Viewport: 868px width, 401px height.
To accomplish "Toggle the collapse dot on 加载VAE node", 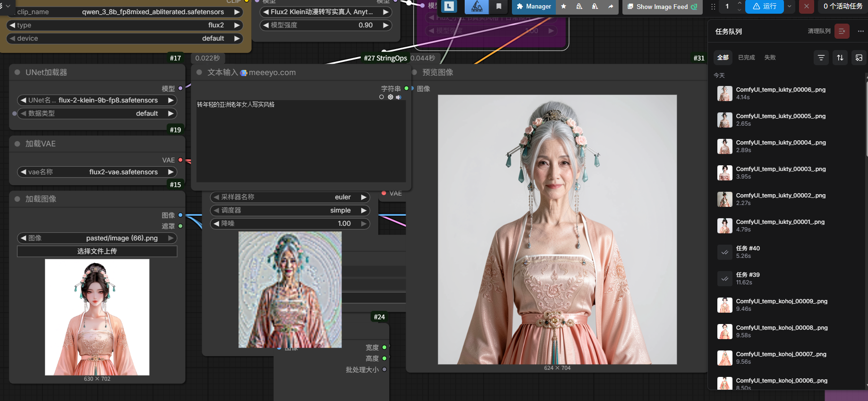I will click(17, 144).
